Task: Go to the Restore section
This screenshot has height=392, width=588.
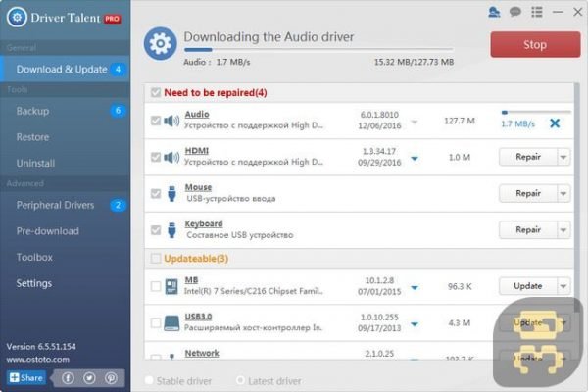Action: pyautogui.click(x=65, y=137)
